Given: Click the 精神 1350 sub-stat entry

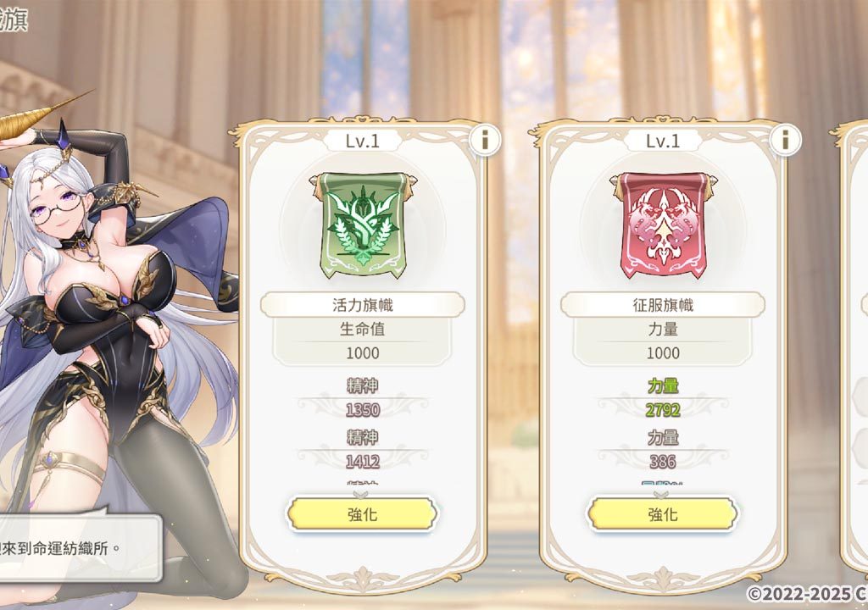Looking at the screenshot, I should click(x=363, y=398).
